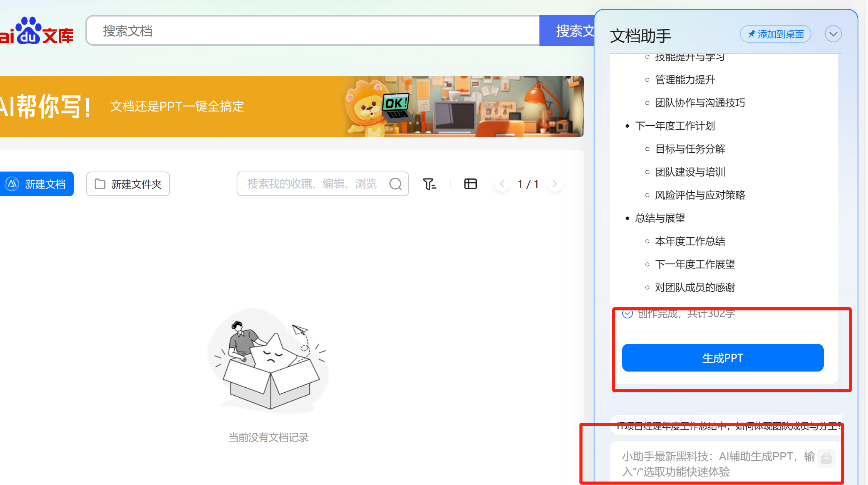
Task: Focus 搜索我的收藏 search box
Action: point(312,184)
